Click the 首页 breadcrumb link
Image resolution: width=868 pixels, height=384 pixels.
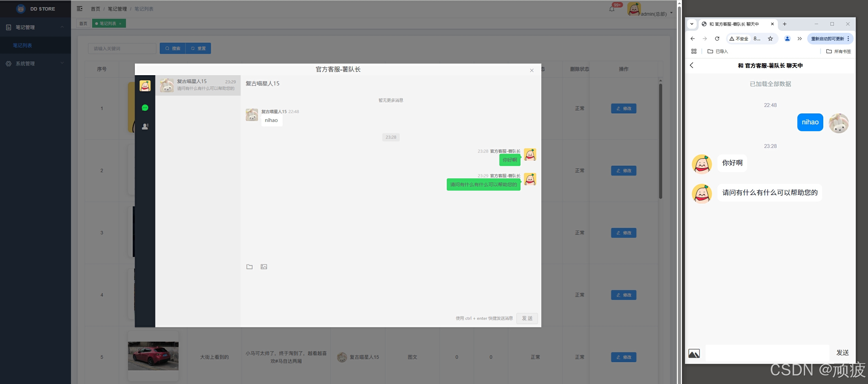click(x=96, y=9)
